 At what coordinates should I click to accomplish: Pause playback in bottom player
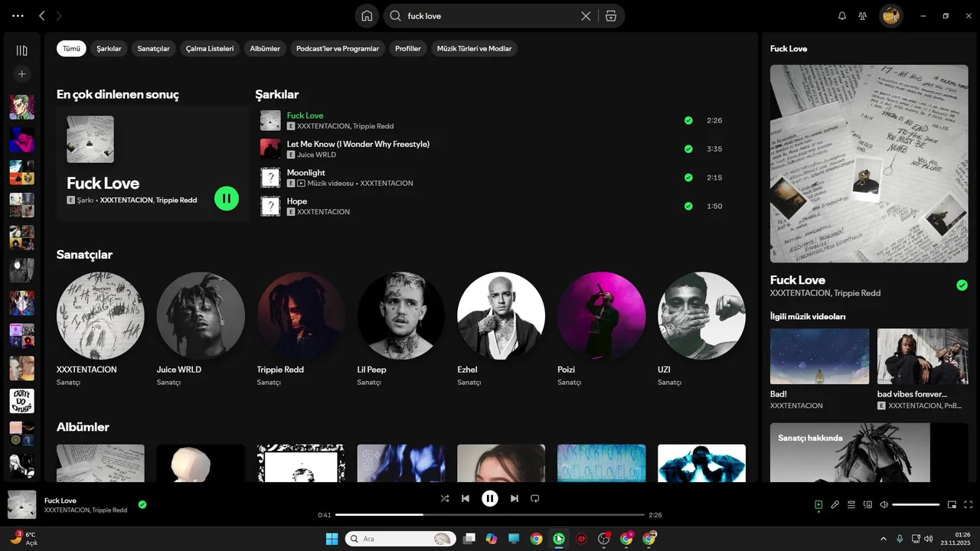tap(490, 498)
